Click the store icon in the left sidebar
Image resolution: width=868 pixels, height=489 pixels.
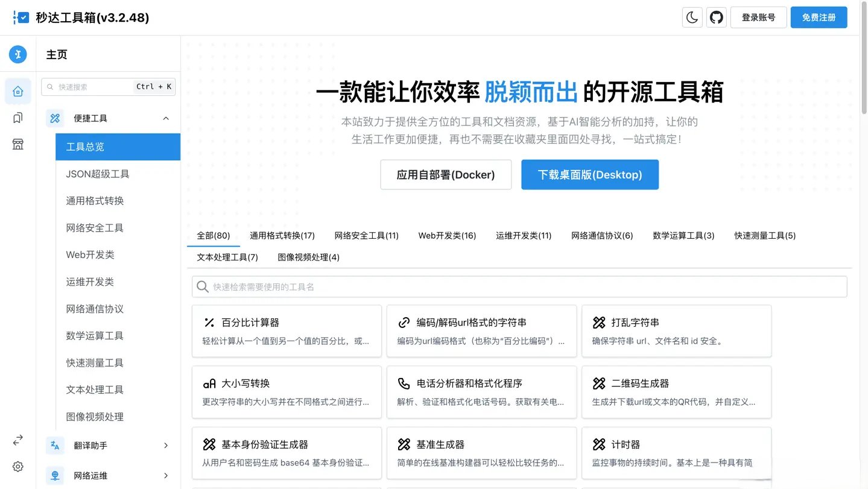pos(17,144)
